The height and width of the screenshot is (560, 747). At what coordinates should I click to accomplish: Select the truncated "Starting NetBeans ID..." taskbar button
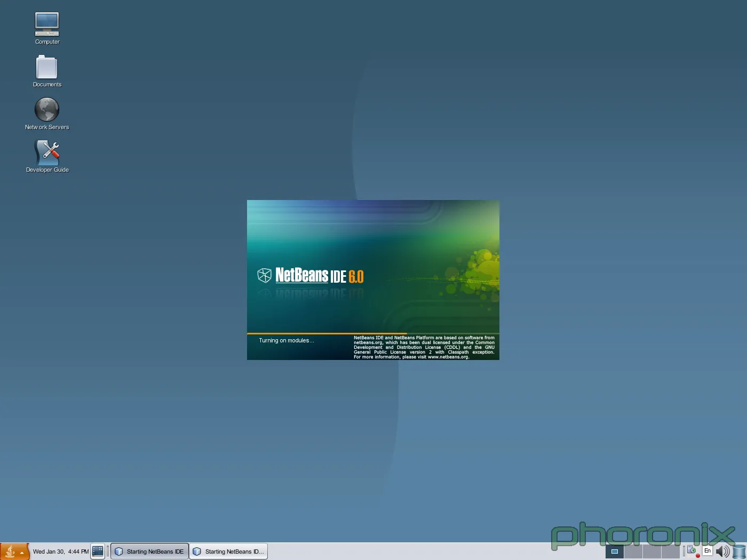(x=228, y=551)
